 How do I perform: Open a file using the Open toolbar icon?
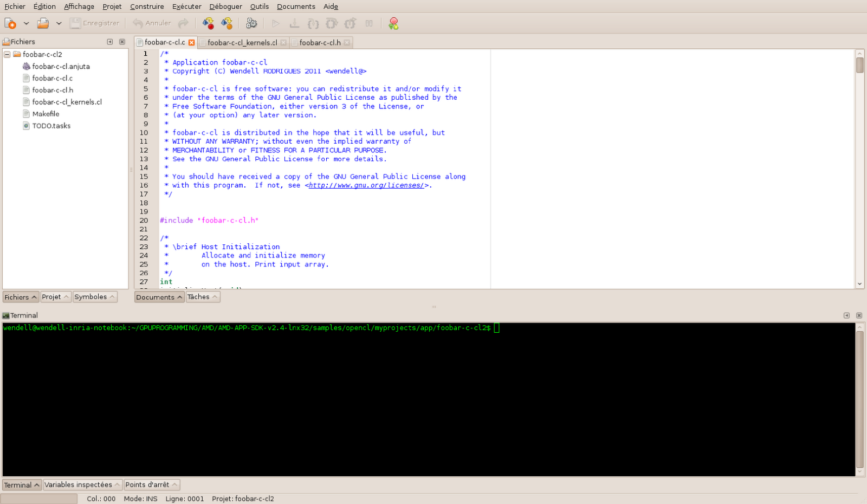click(x=42, y=23)
